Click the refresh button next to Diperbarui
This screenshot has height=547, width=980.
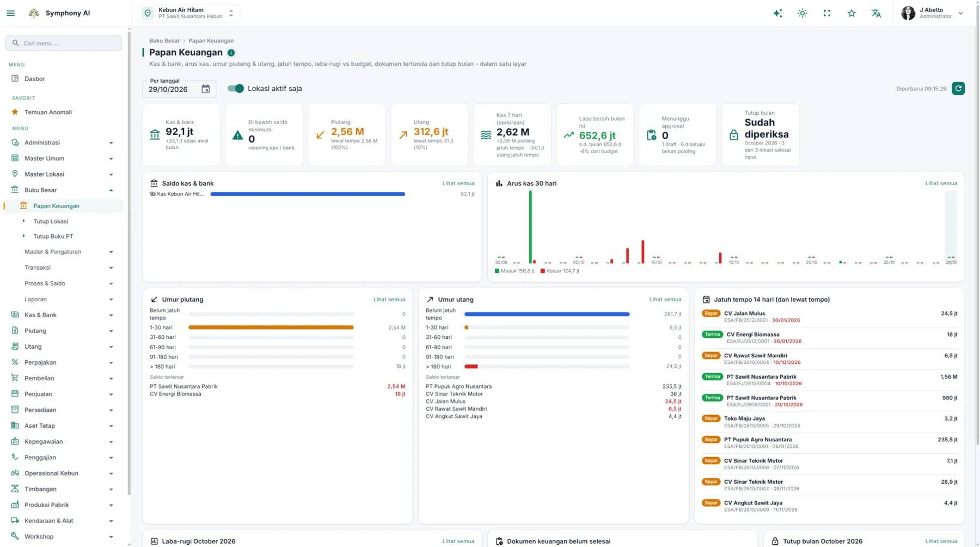click(958, 88)
